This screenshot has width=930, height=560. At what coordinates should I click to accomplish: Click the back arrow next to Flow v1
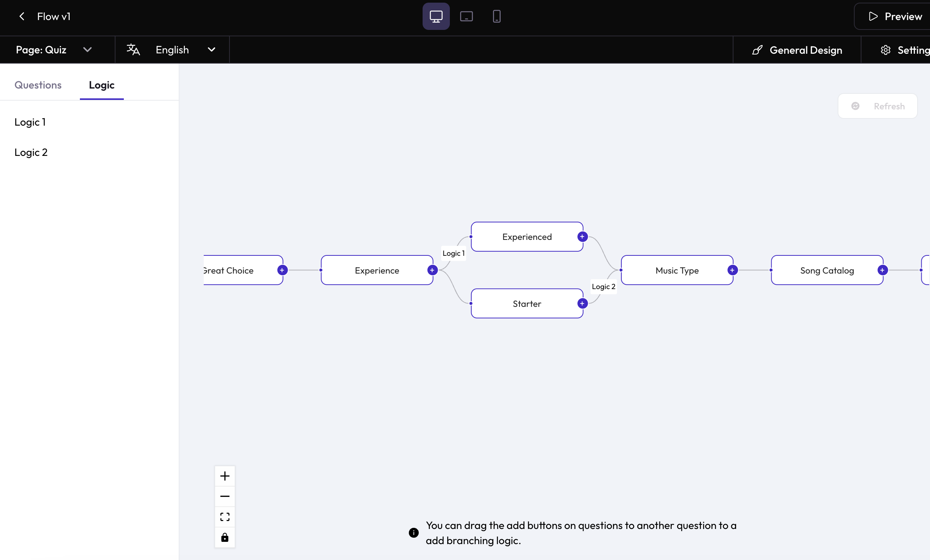point(22,16)
